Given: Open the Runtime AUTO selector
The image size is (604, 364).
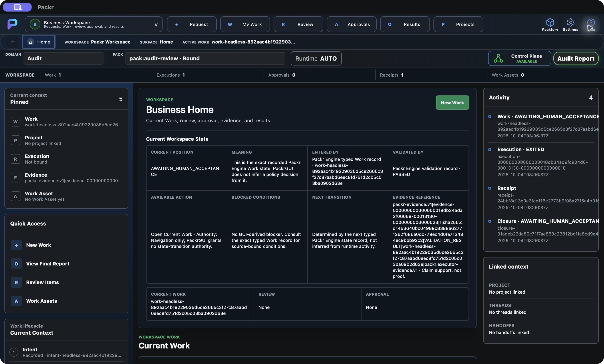Looking at the screenshot, I should pos(316,58).
